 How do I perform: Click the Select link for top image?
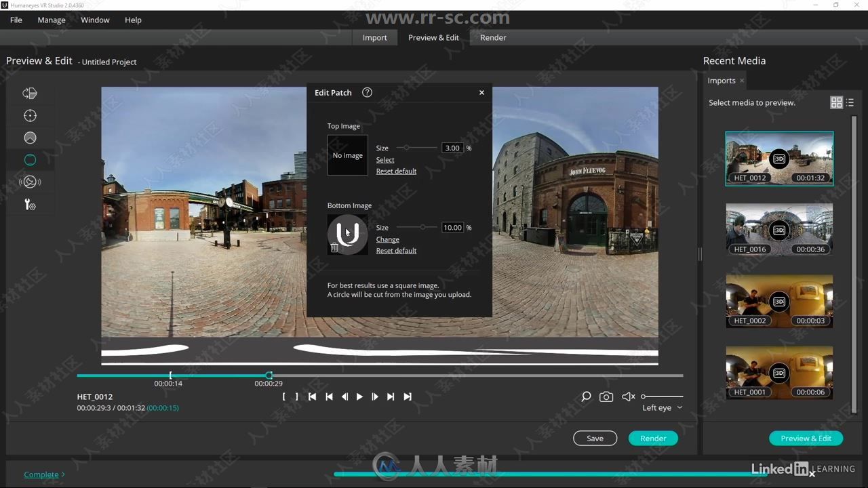(385, 160)
